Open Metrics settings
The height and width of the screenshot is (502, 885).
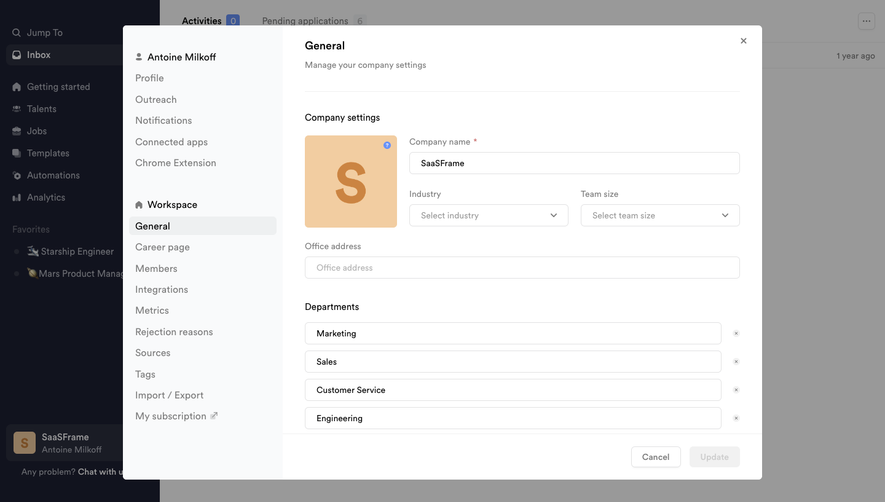[x=152, y=311]
